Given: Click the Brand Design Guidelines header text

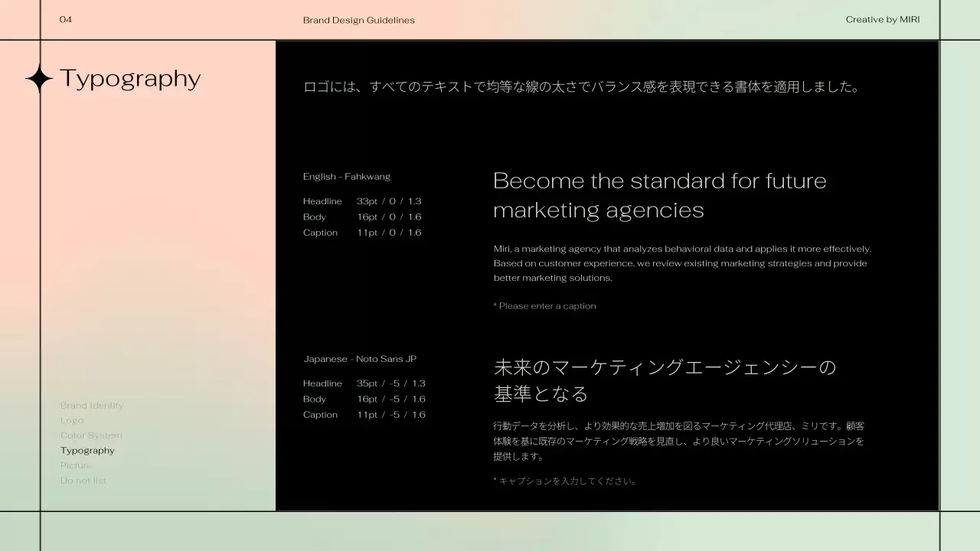Looking at the screenshot, I should pos(358,20).
